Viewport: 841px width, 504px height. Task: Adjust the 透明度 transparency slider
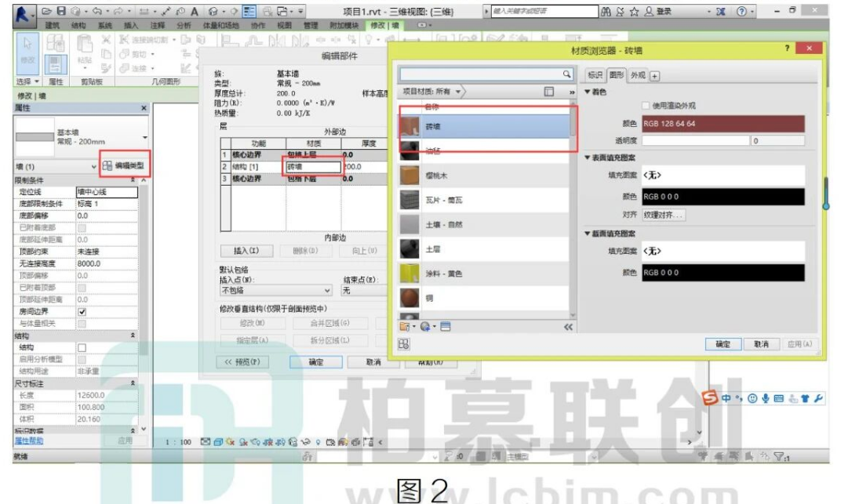(x=695, y=141)
